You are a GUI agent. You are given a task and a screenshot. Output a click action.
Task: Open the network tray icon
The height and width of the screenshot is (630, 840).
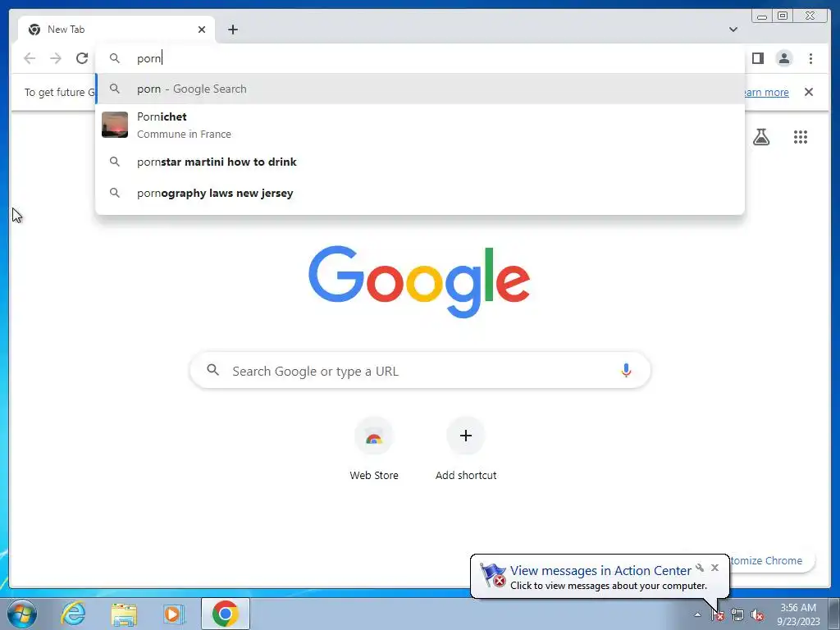point(737,615)
